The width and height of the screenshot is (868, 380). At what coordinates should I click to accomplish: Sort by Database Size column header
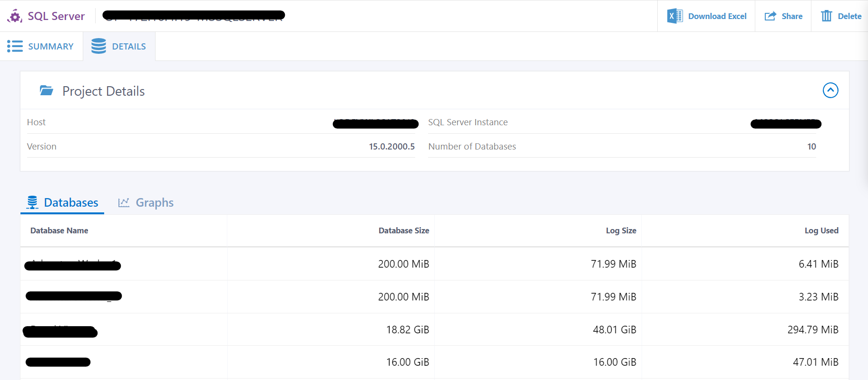tap(403, 230)
